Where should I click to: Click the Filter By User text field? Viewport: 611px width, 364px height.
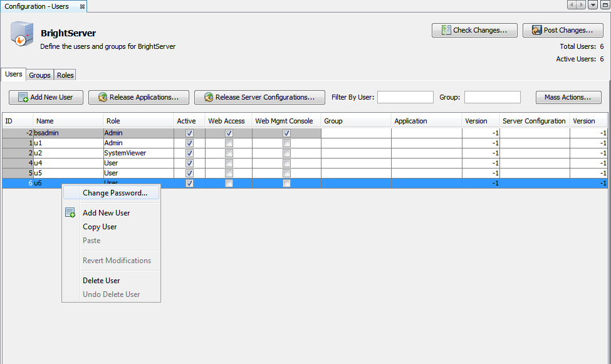point(405,97)
